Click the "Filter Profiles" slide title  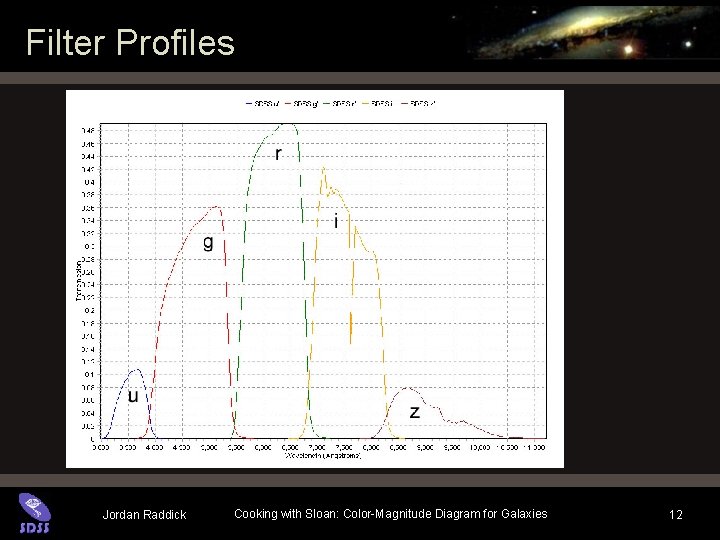[130, 42]
